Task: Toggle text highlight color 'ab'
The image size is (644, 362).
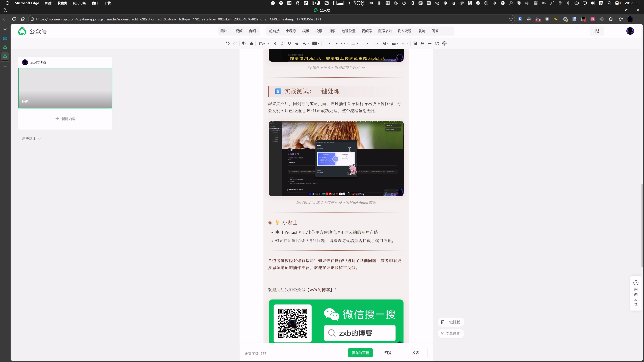Action: [314, 43]
